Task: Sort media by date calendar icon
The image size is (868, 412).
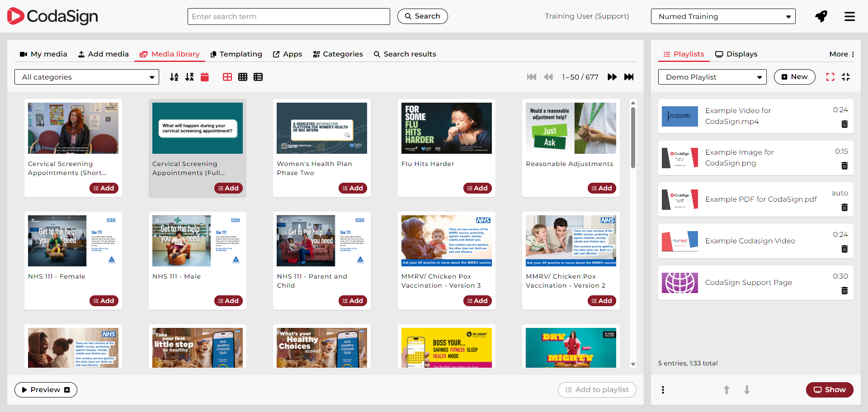Action: click(x=205, y=77)
